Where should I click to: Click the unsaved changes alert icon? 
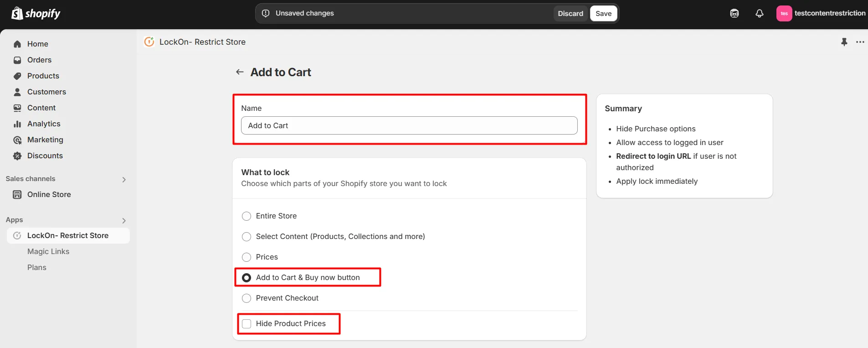coord(266,13)
